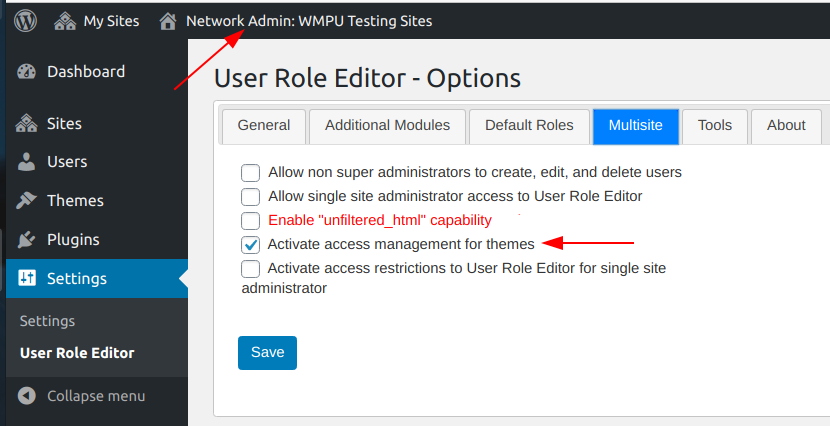Open the Settings submenu link
The height and width of the screenshot is (426, 830).
(47, 321)
